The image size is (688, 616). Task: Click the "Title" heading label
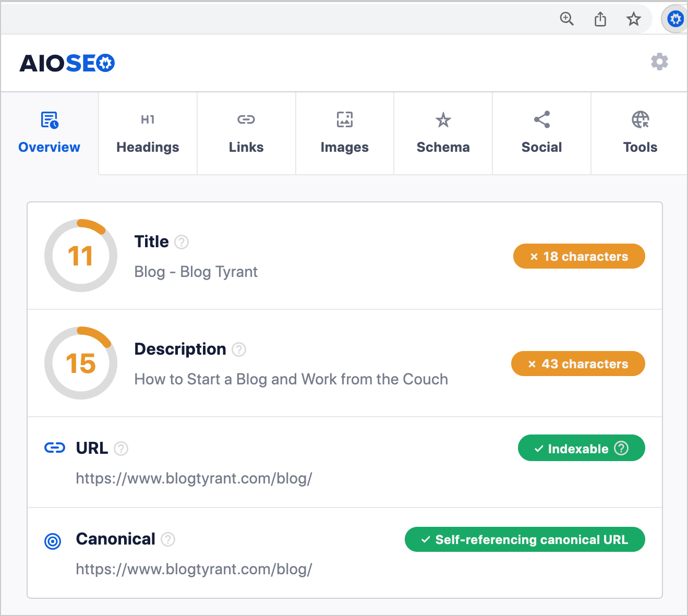(x=152, y=241)
